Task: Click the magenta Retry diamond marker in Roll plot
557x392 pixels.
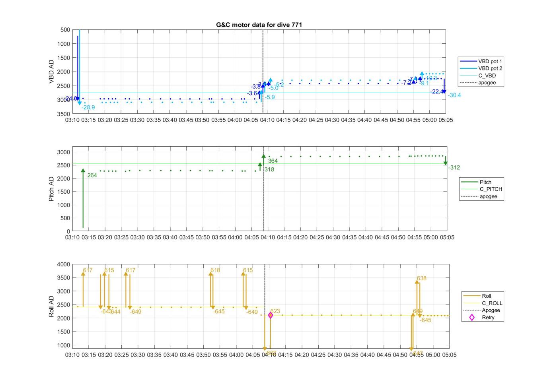Action: (x=271, y=315)
